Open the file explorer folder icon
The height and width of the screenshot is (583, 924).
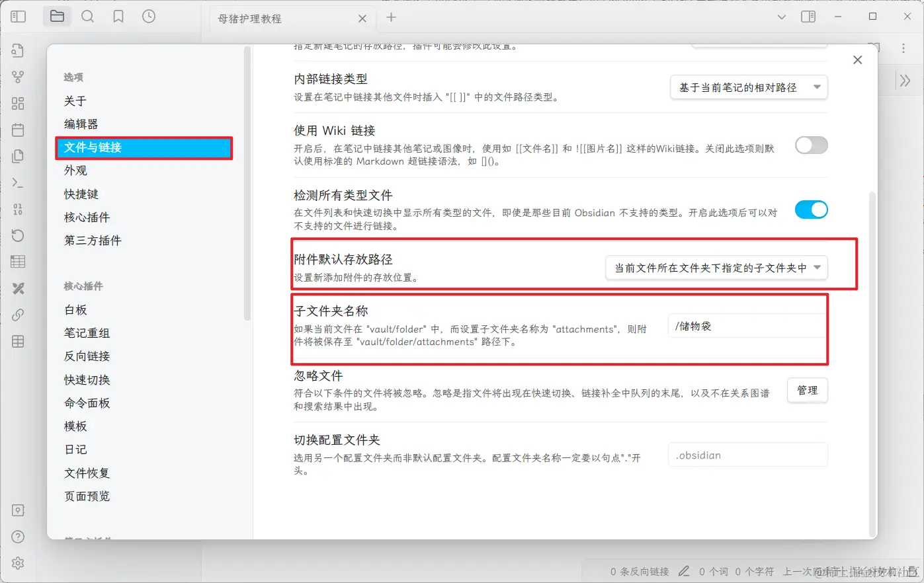58,17
